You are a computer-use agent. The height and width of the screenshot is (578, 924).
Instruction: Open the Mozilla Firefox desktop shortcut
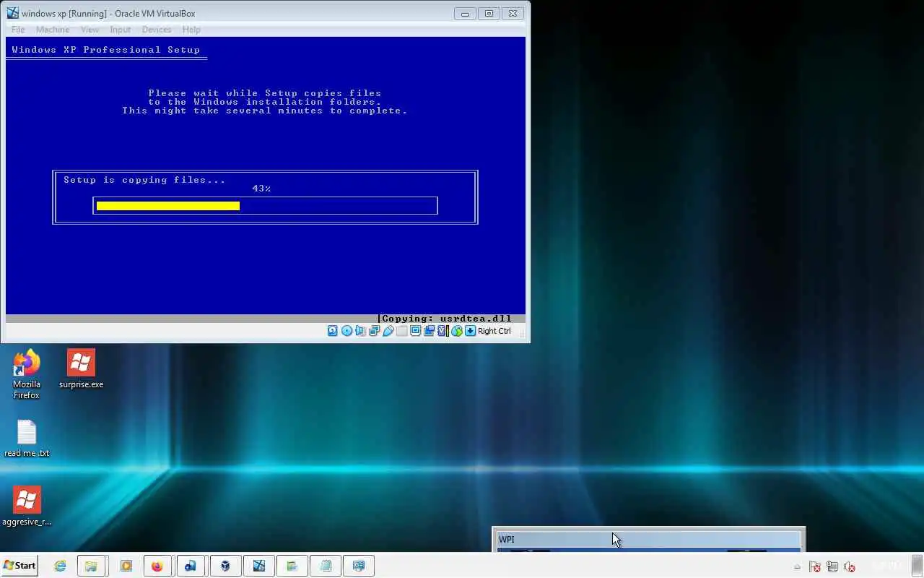pyautogui.click(x=27, y=374)
